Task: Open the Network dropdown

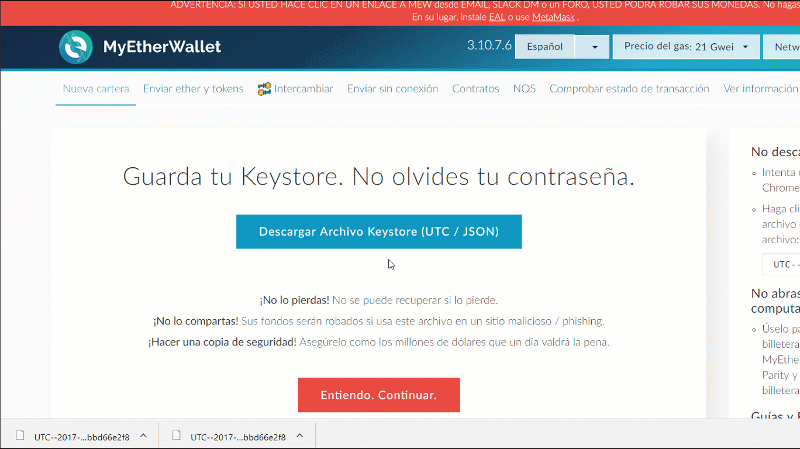Action: click(782, 47)
